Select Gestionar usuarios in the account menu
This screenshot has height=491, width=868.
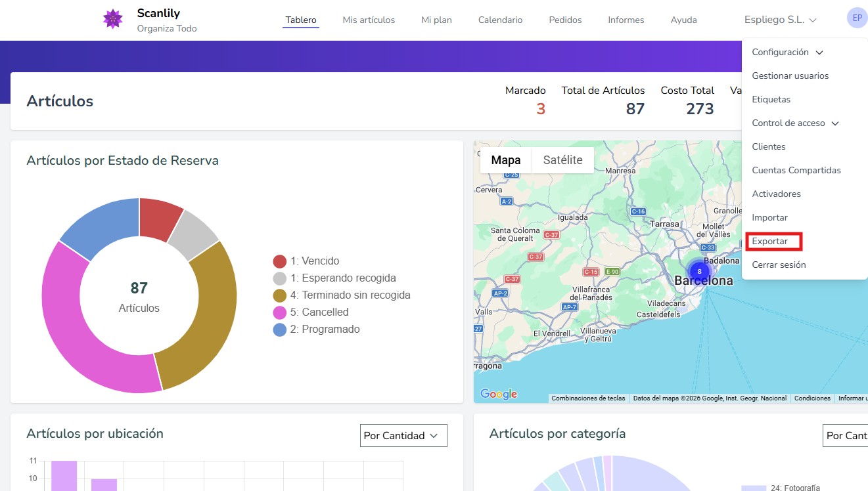click(x=790, y=75)
